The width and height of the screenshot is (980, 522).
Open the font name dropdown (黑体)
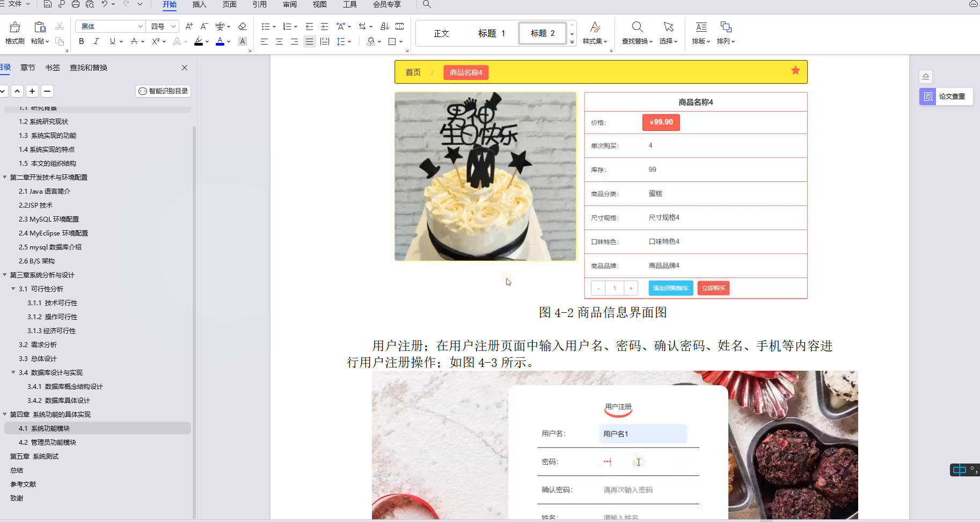tap(140, 26)
